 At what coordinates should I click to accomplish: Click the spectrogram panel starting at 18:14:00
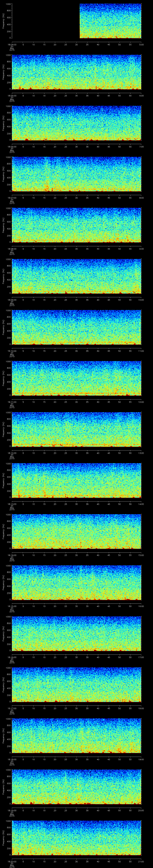(77, 531)
